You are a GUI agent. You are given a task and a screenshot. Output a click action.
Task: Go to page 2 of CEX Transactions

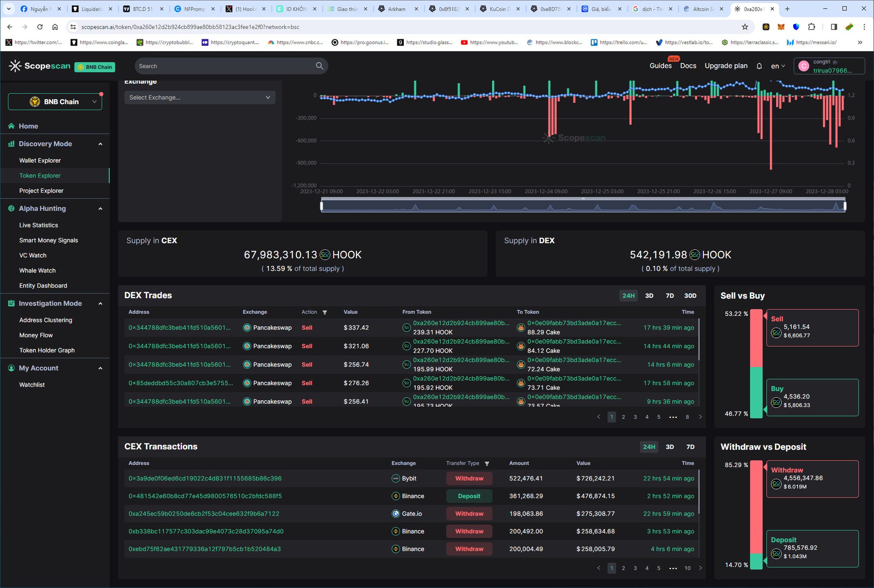click(623, 568)
